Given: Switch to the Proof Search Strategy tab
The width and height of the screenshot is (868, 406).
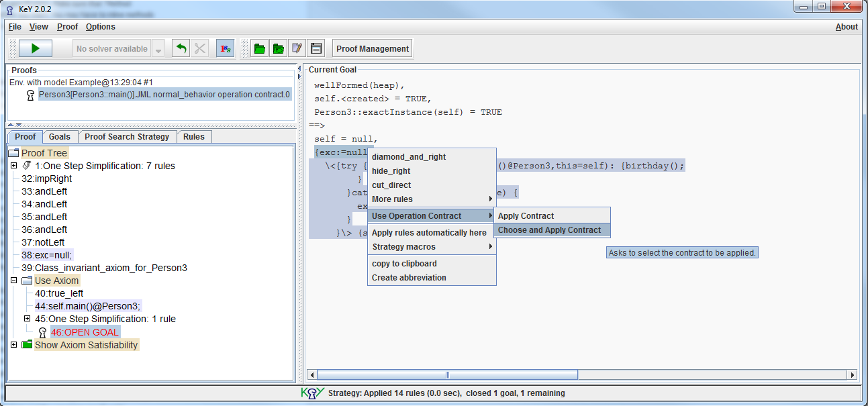Looking at the screenshot, I should point(127,136).
